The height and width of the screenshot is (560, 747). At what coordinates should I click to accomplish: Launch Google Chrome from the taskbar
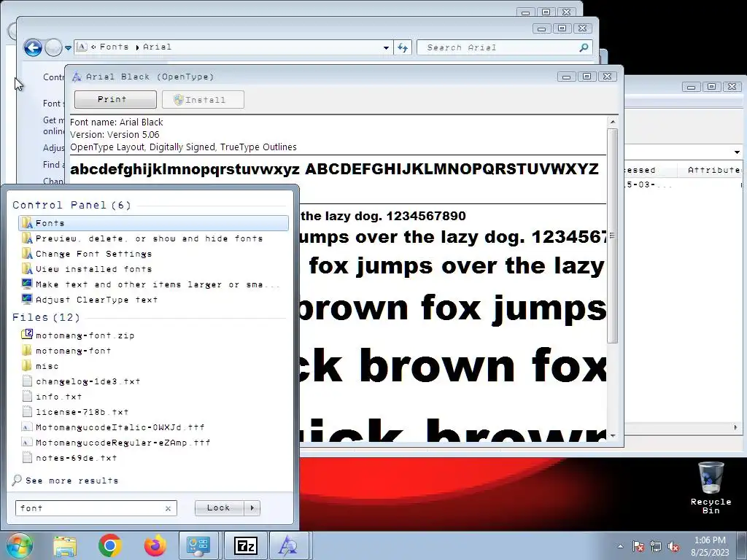point(109,545)
